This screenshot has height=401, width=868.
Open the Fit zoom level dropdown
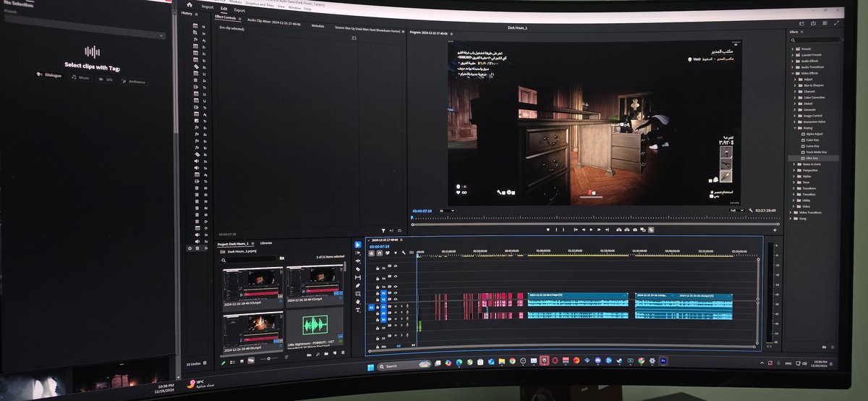[448, 211]
